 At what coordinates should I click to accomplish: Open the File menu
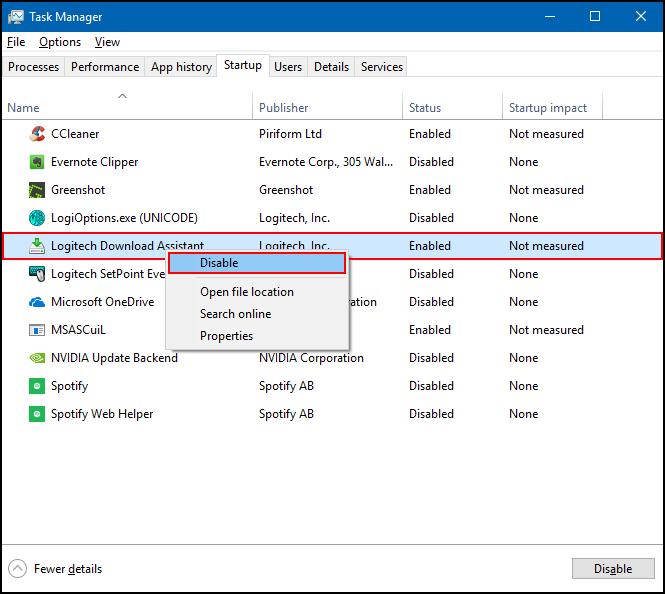tap(16, 42)
